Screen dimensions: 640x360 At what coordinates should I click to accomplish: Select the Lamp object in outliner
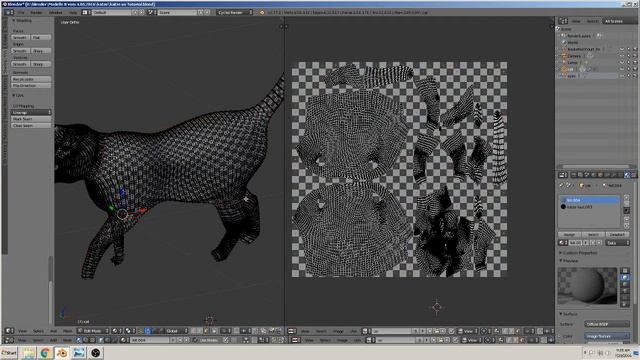572,62
